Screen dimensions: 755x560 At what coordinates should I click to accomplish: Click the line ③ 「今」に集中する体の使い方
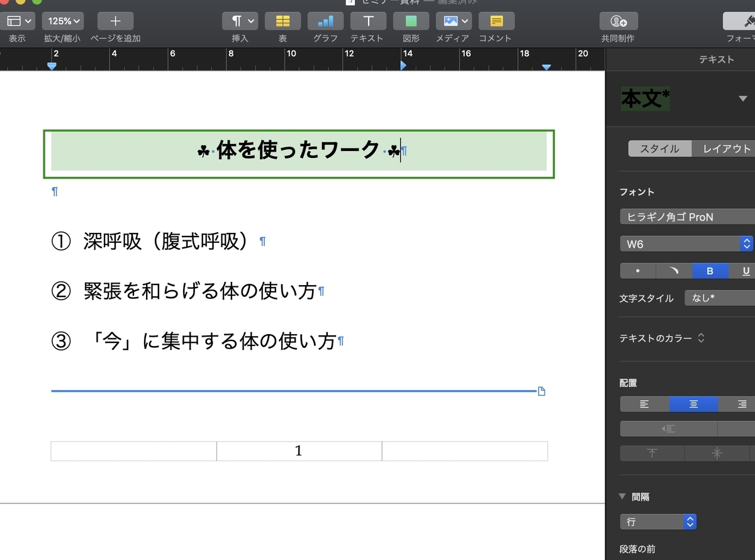193,342
